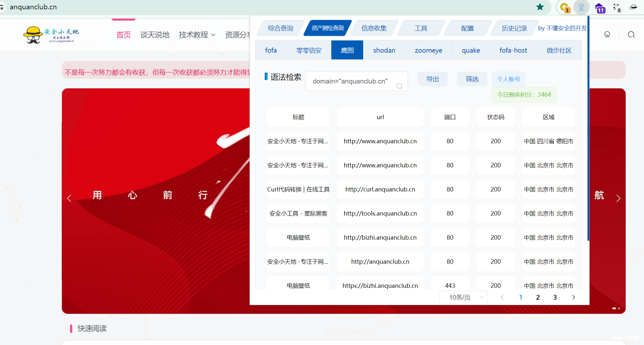Switch to the 历史记录 tab

[514, 28]
